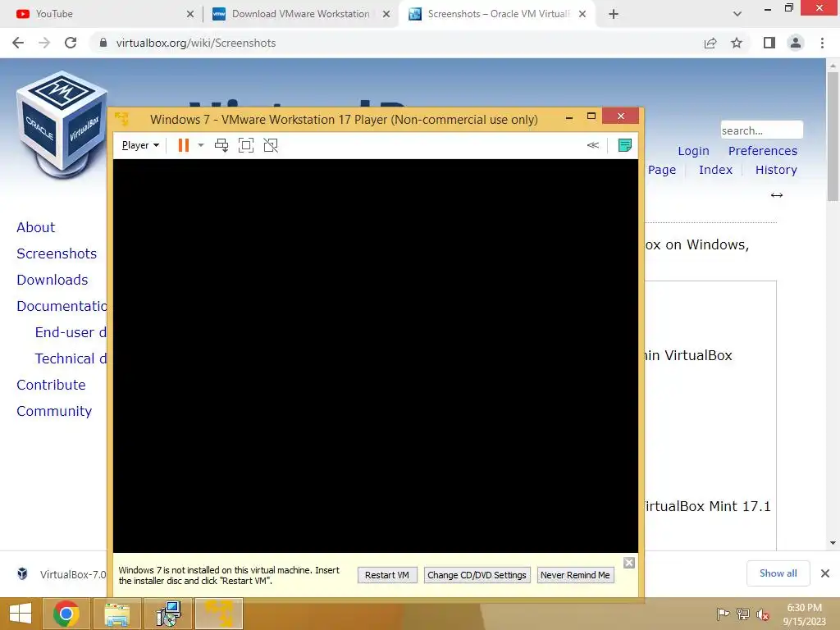Open the About sidebar link
The image size is (840, 630).
35,227
